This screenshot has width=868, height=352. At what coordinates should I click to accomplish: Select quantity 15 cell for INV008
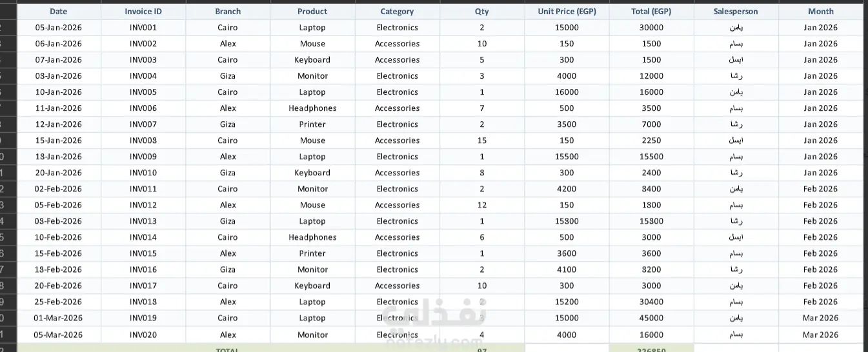click(481, 141)
